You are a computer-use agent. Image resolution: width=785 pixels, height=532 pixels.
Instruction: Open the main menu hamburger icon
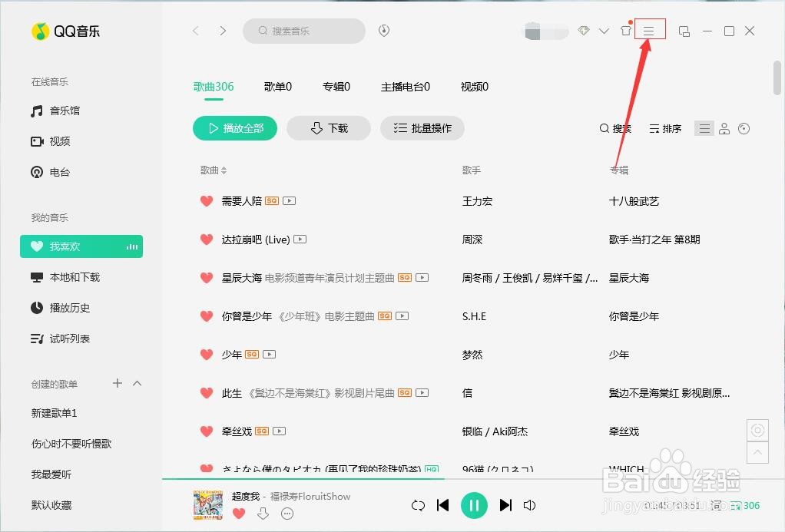click(x=649, y=29)
